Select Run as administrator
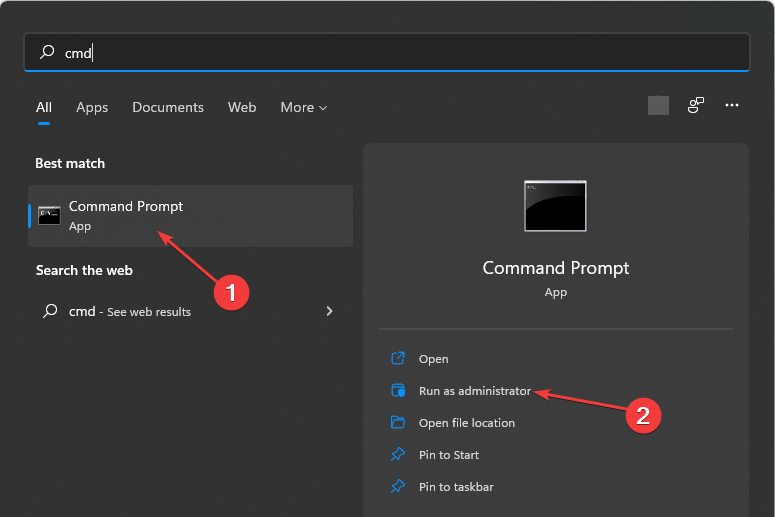 tap(474, 391)
